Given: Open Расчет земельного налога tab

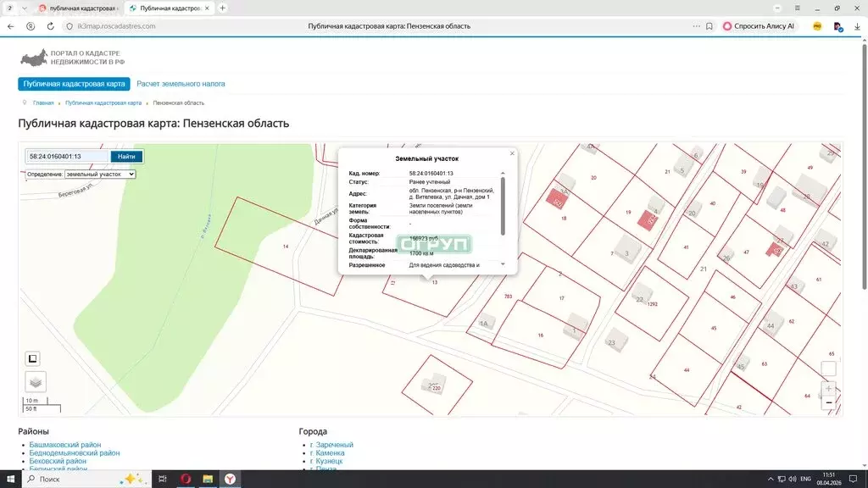Looking at the screenshot, I should [x=181, y=84].
